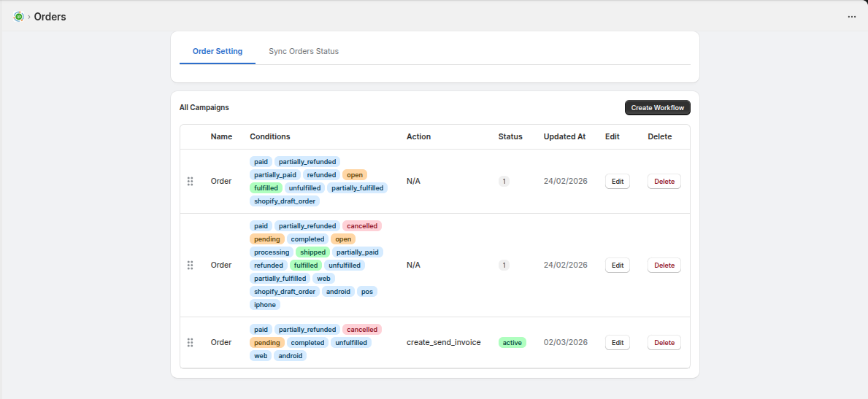868x399 pixels.
Task: Click the create_send_invoice action text
Action: pos(443,343)
